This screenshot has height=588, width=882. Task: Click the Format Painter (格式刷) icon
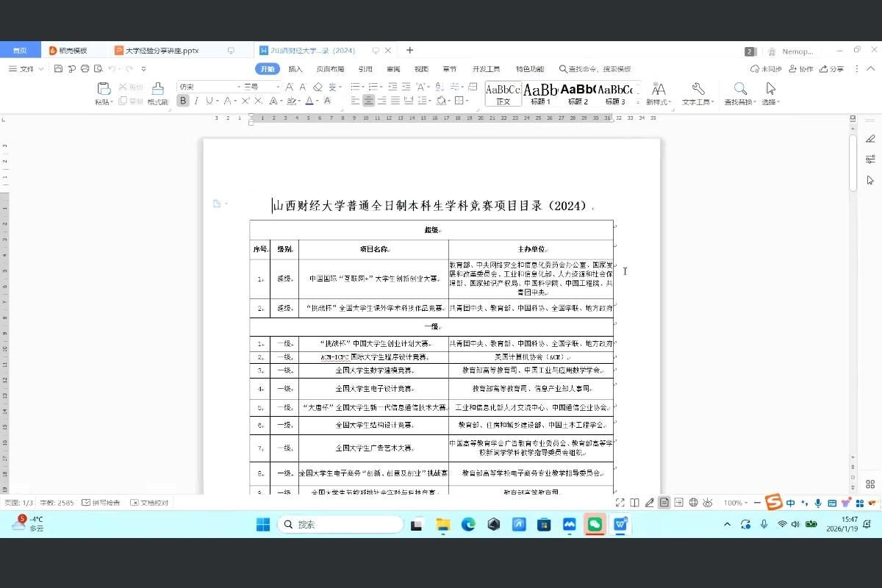click(157, 89)
